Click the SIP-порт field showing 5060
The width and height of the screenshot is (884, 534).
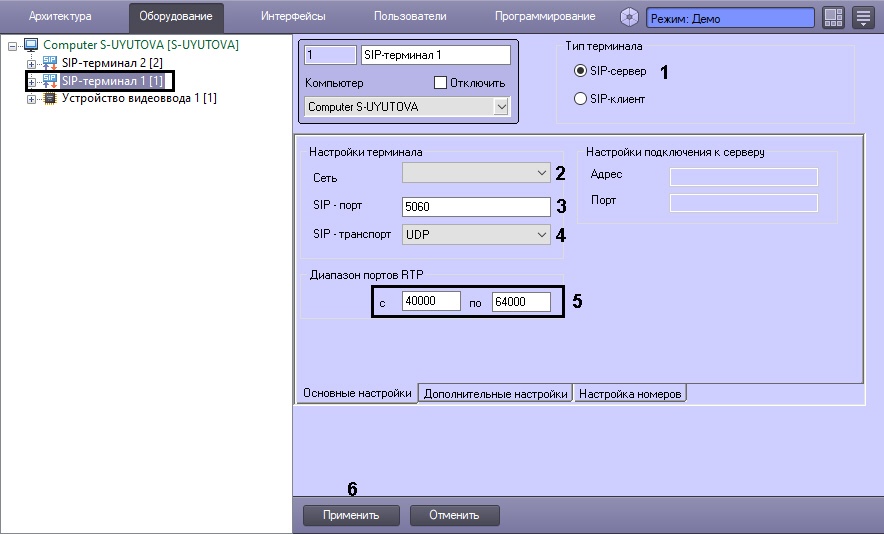475,207
